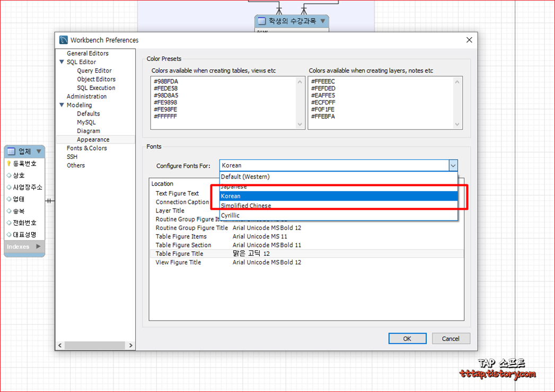Select color #FFFFFF in table colors list
Screen dimensions: 555x392
(x=165, y=117)
